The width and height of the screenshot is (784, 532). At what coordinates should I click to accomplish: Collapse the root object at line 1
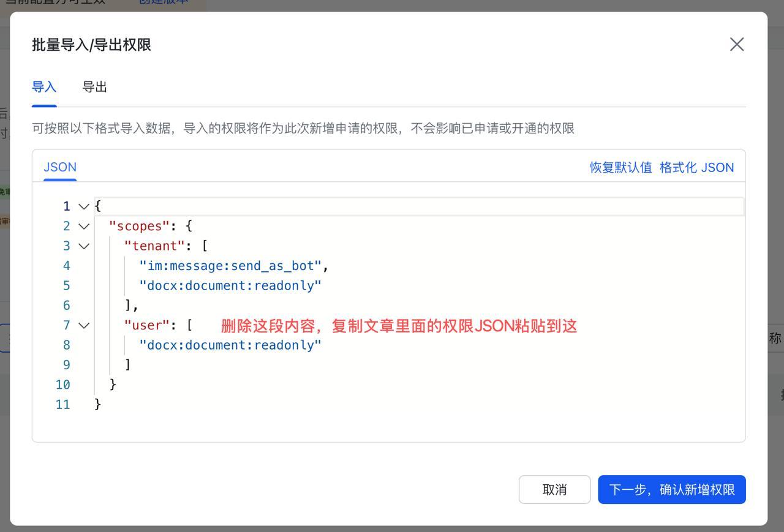[x=84, y=206]
